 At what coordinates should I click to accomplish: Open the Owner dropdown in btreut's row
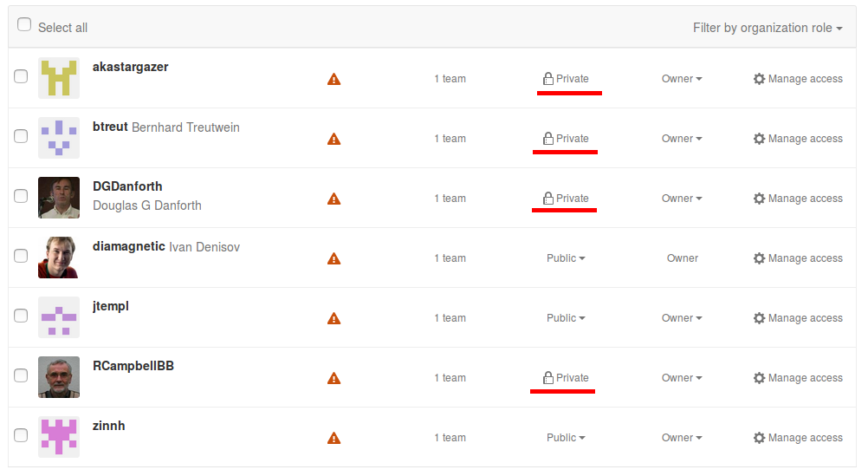(x=682, y=139)
